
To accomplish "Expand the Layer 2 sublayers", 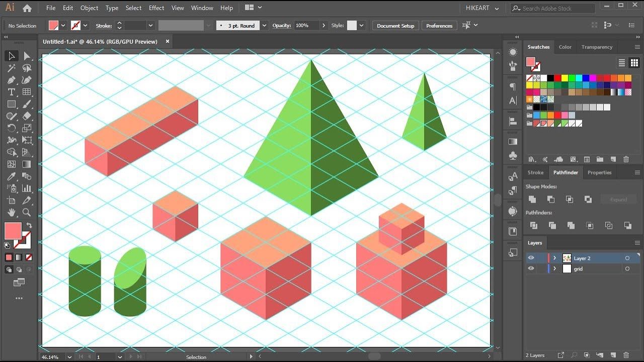I will [555, 258].
